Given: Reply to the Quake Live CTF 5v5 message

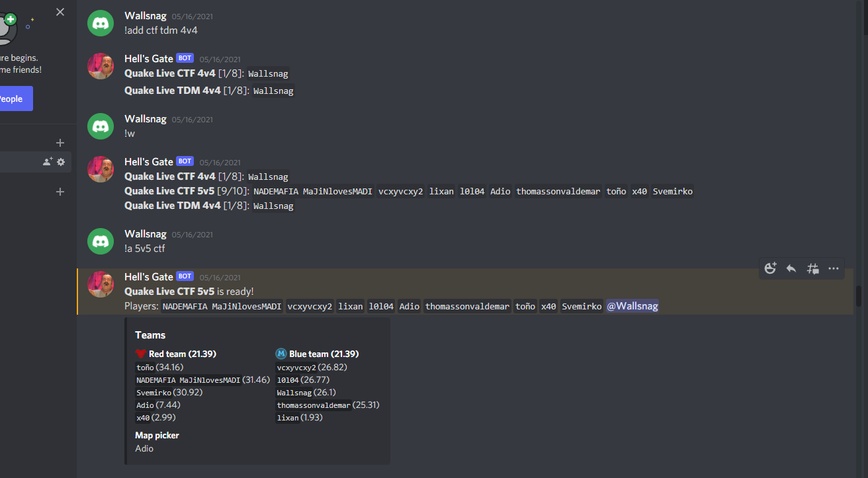Looking at the screenshot, I should click(791, 268).
